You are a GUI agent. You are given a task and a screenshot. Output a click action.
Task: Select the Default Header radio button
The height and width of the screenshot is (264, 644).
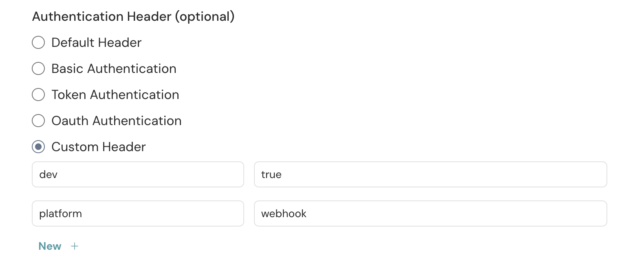coord(38,42)
